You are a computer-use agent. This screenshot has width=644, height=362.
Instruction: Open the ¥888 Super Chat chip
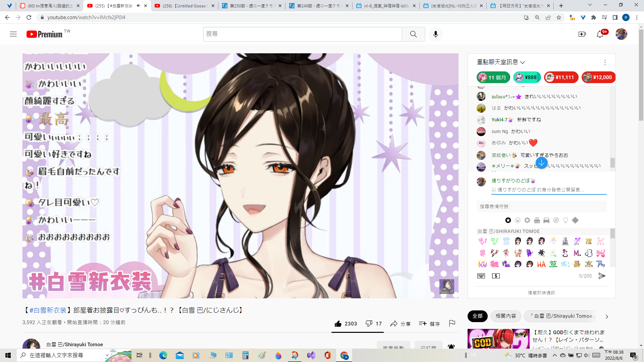point(527,77)
